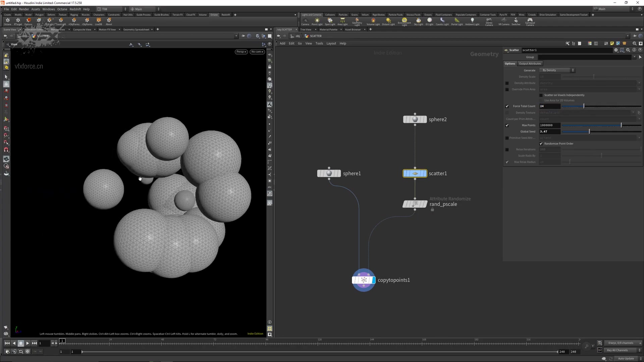Open the Persp viewport dropdown

(241, 52)
